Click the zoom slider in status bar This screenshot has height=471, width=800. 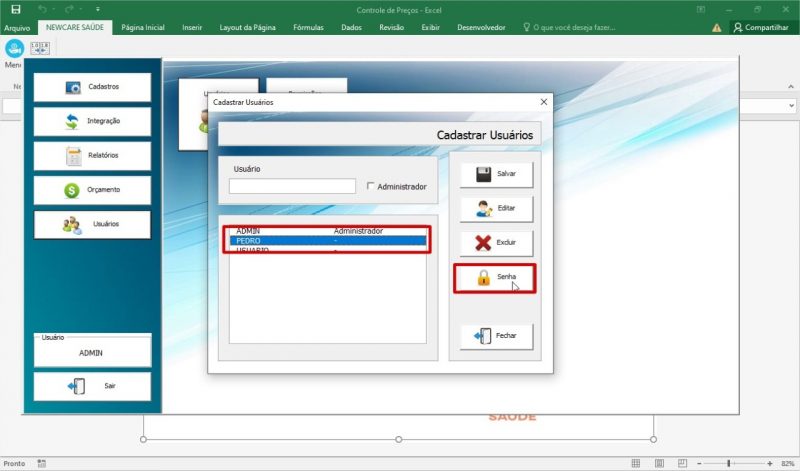pyautogui.click(x=728, y=464)
